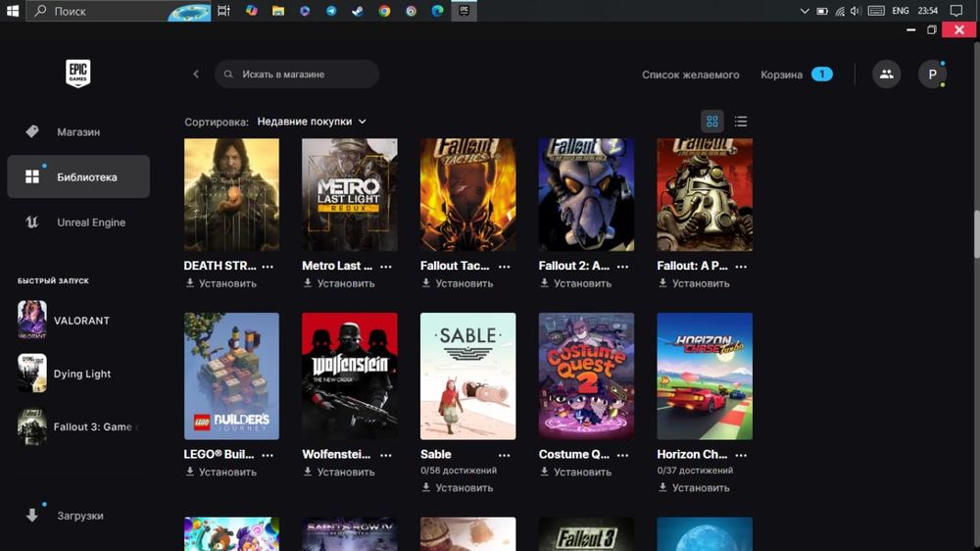The image size is (980, 551).
Task: Select the Sable cover art
Action: [468, 376]
